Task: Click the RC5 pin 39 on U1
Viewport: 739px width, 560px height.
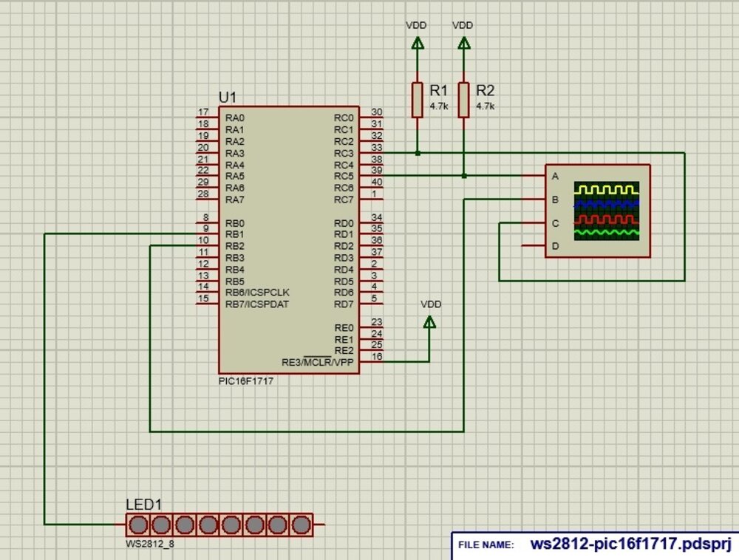Action: pos(372,176)
